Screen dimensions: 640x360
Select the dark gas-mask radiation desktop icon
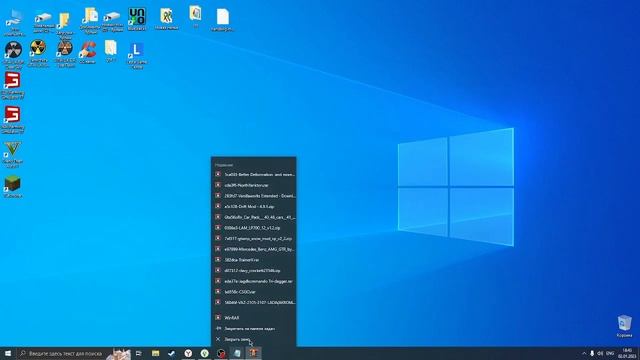coord(13,54)
